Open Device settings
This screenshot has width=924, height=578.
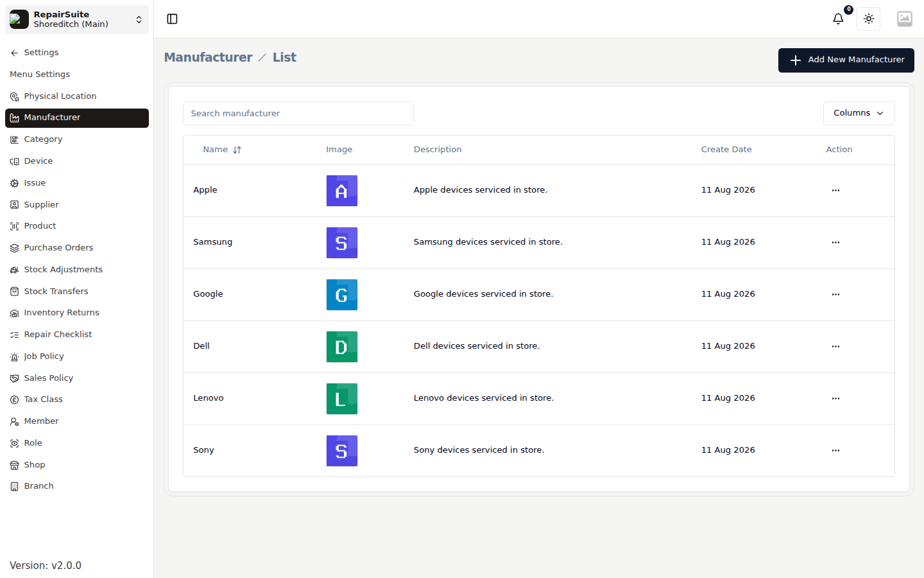point(77,161)
